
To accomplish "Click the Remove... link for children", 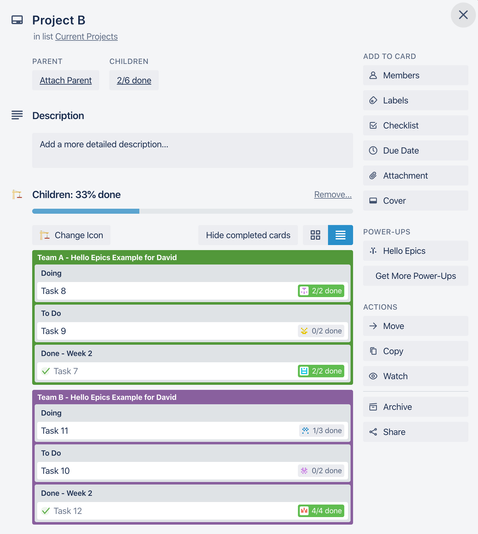I will click(333, 194).
